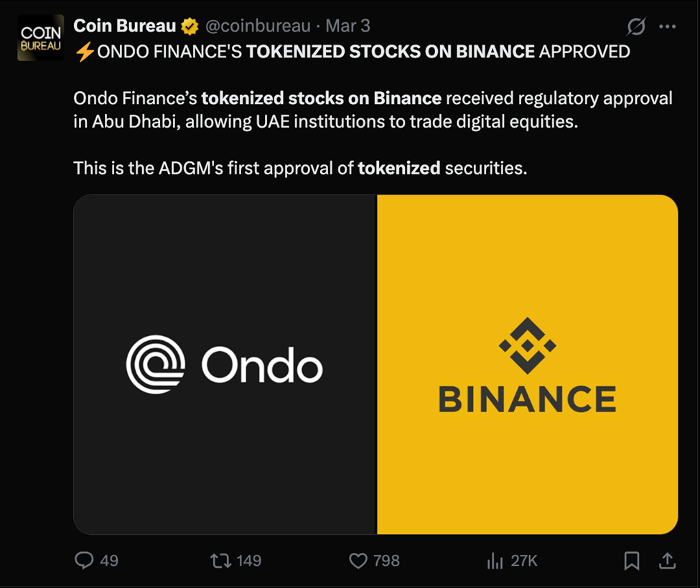Click the @coinbureau handle

(x=258, y=27)
